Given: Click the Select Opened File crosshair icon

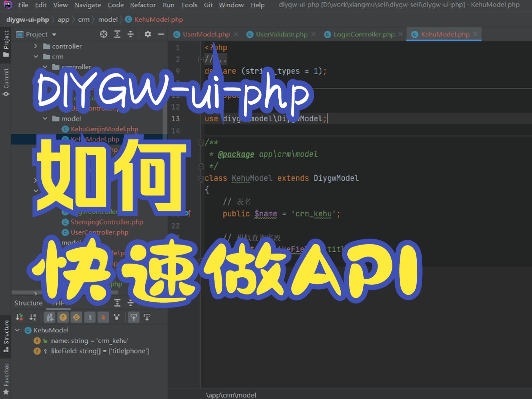Looking at the screenshot, I should pyautogui.click(x=103, y=34).
